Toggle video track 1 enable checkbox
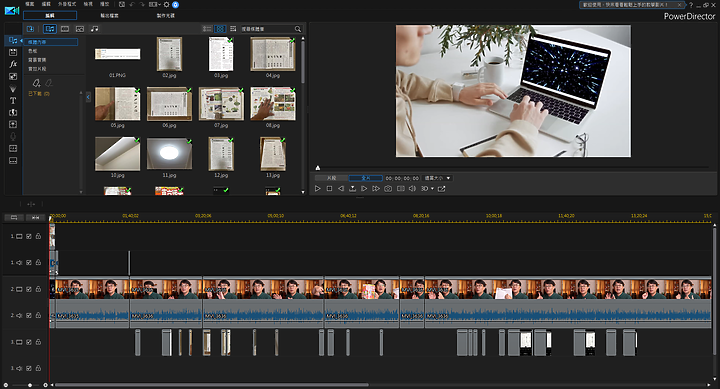Viewport: 720px width, 389px height. (29, 236)
